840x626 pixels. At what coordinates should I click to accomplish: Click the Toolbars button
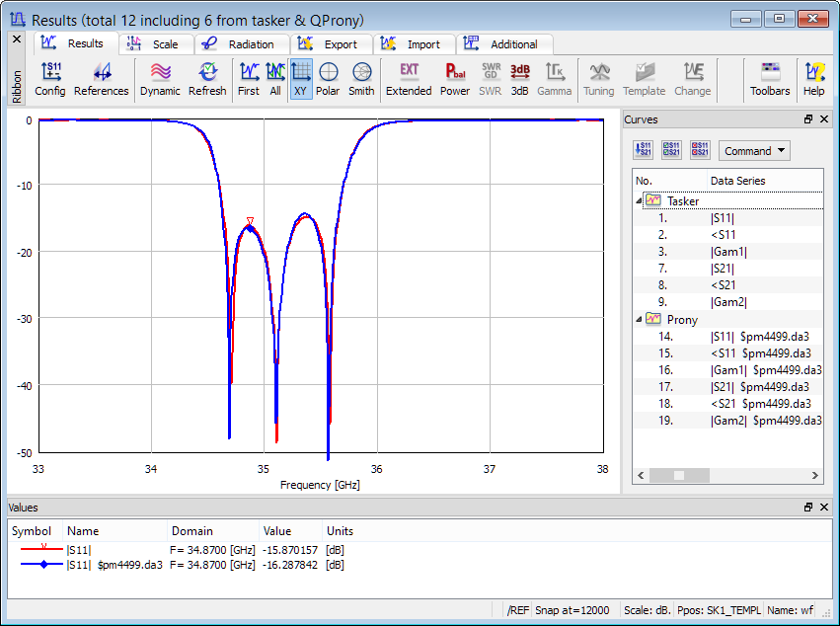770,79
